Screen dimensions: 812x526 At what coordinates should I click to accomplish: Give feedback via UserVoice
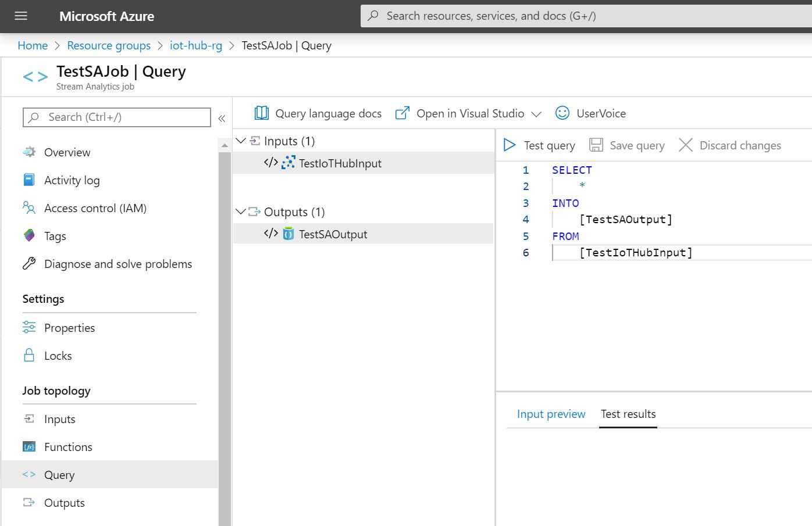[590, 113]
